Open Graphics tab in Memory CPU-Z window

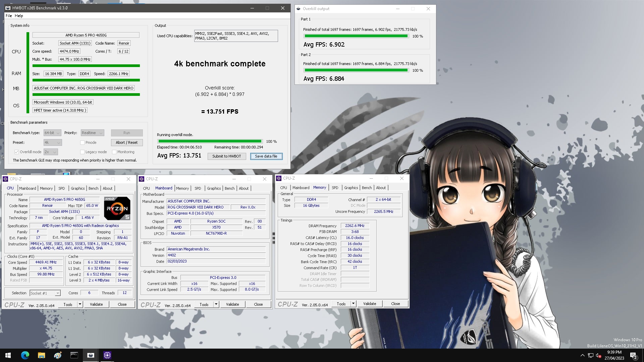pos(351,188)
